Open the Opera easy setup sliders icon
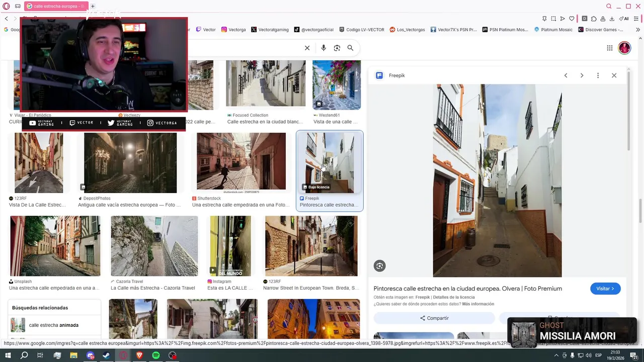The height and width of the screenshot is (362, 644). pos(637,19)
